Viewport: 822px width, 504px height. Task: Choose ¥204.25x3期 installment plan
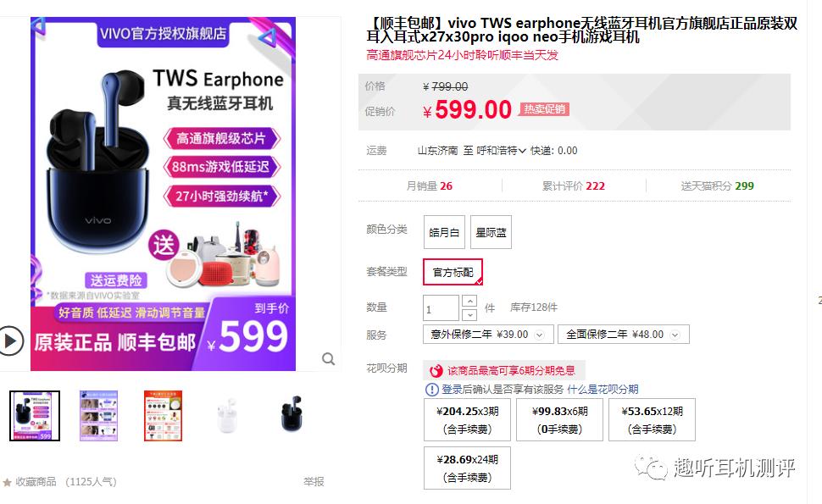click(x=467, y=419)
